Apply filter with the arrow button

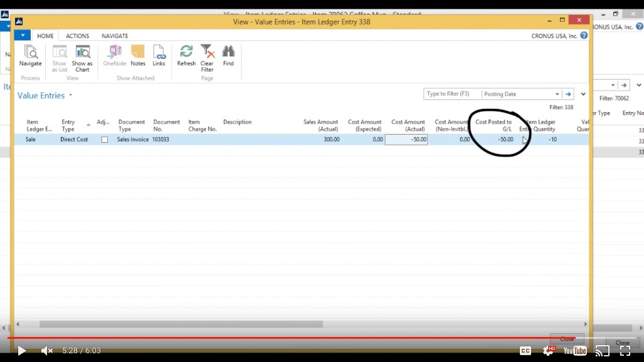coord(568,94)
